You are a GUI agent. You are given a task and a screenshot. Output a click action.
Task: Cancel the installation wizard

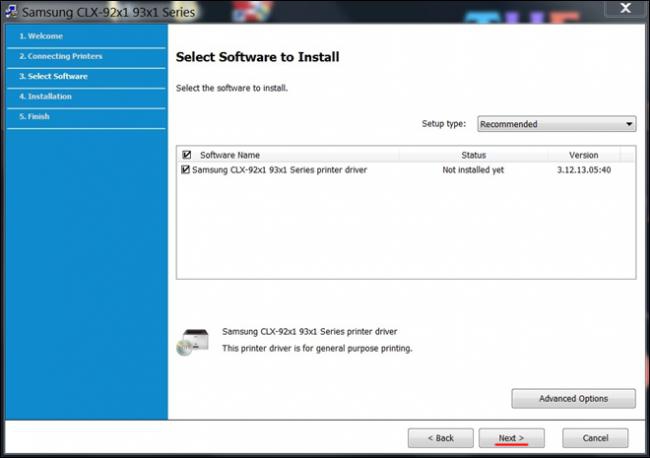[595, 438]
